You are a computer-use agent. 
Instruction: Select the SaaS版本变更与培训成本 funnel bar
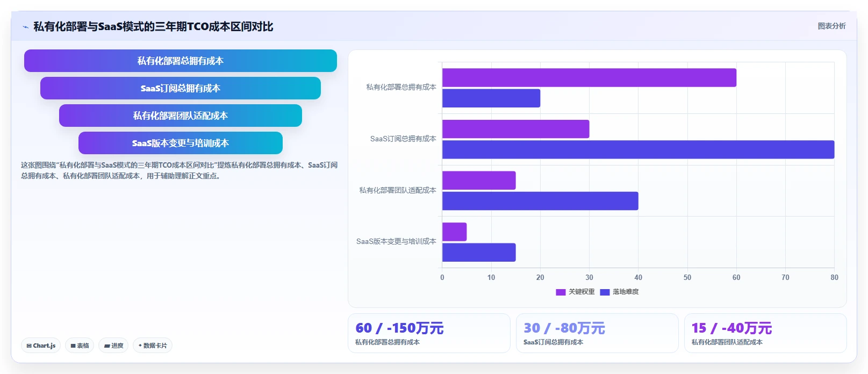181,143
